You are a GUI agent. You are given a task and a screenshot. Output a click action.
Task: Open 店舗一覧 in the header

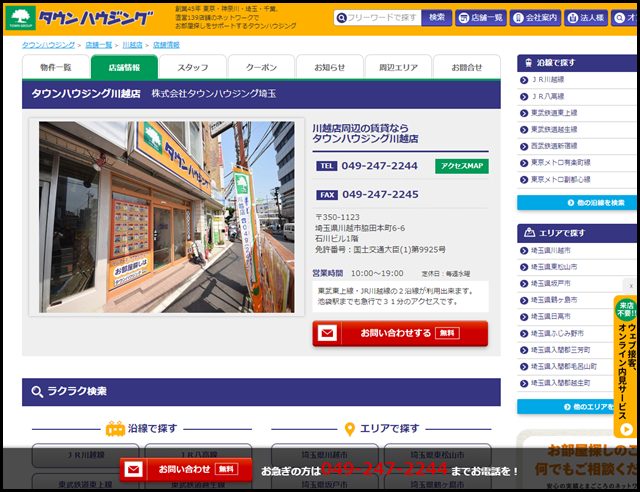[x=481, y=18]
